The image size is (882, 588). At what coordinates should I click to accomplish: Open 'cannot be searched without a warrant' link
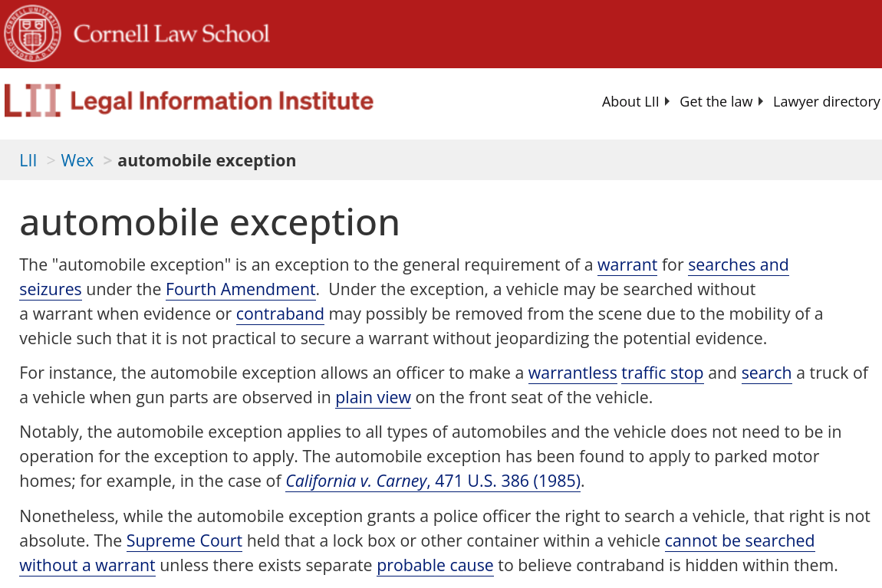tap(739, 540)
